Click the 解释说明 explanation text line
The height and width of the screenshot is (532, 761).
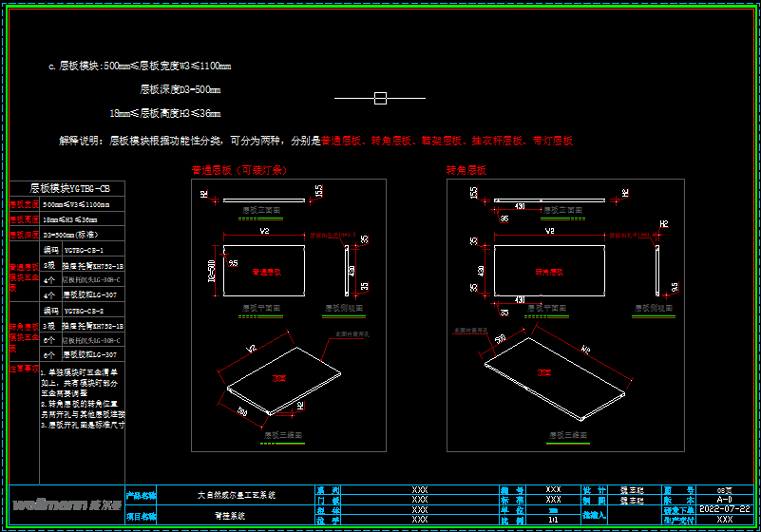[x=314, y=141]
